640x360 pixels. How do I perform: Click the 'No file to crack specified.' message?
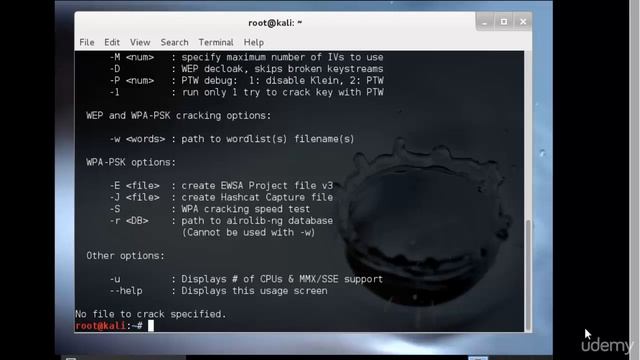[151, 314]
